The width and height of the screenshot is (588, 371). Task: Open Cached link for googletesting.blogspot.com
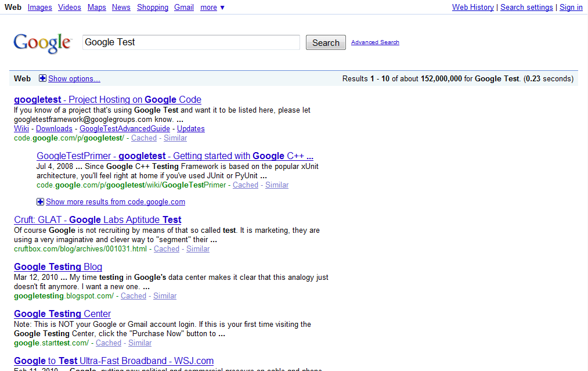click(x=134, y=296)
